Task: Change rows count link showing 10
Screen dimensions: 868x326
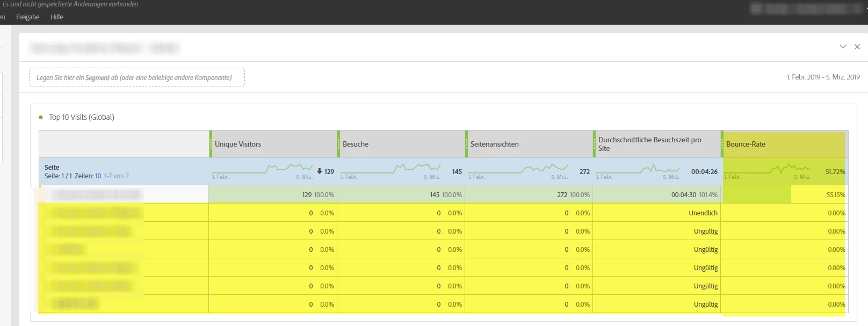Action: [x=98, y=176]
